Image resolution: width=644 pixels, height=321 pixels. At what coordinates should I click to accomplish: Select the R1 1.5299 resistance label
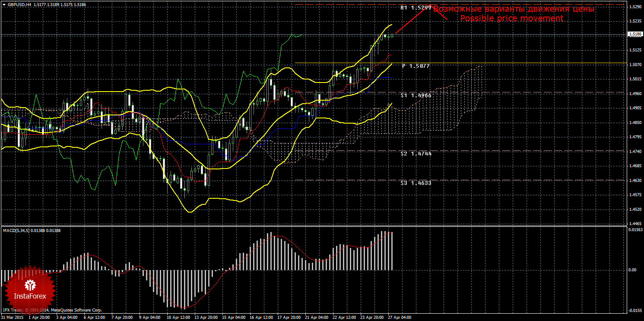tap(416, 8)
